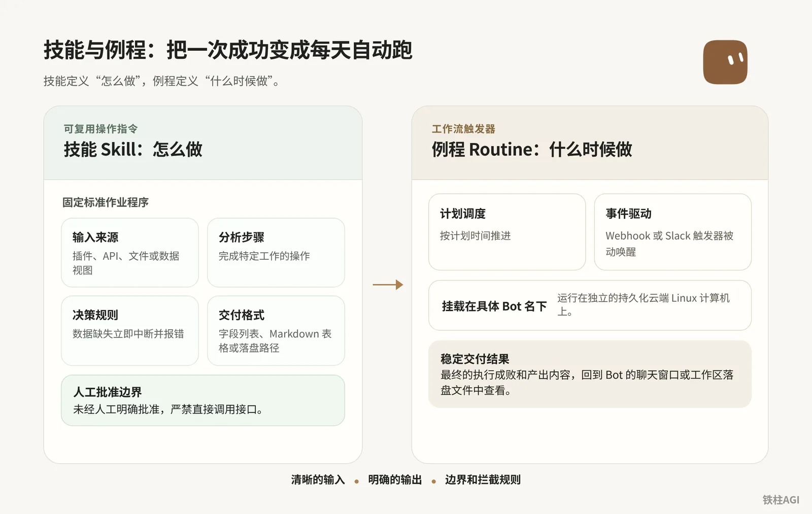Click the label 可复用操作指令

pyautogui.click(x=100, y=129)
